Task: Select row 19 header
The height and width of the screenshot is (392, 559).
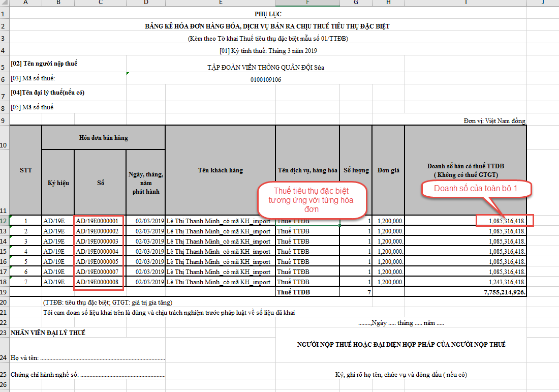Action: point(4,292)
